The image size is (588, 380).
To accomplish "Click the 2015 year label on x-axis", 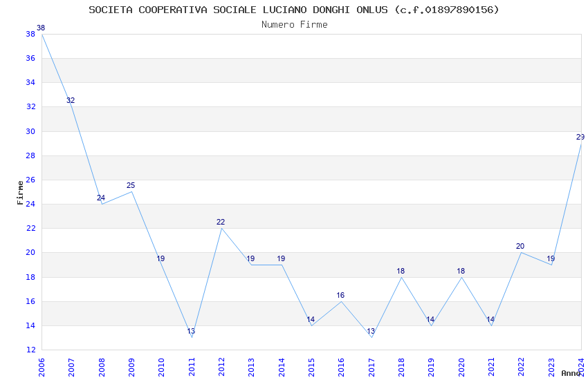I will tap(311, 366).
